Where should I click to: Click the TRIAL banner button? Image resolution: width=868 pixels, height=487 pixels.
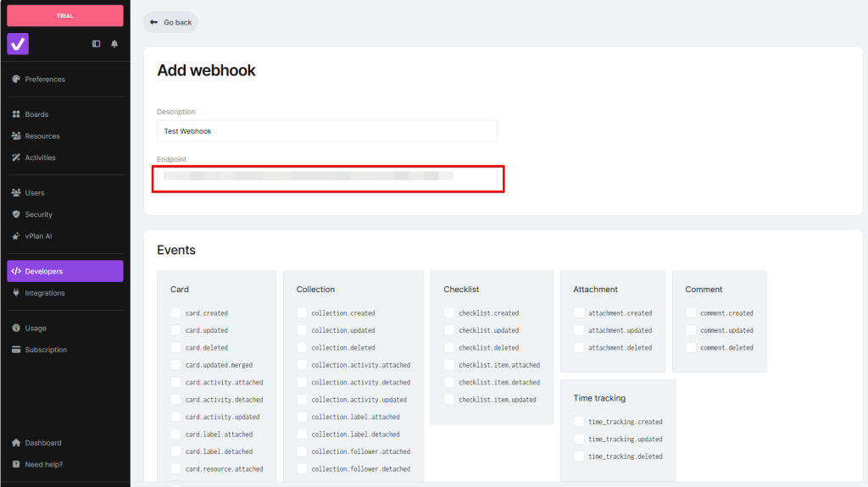[x=65, y=15]
